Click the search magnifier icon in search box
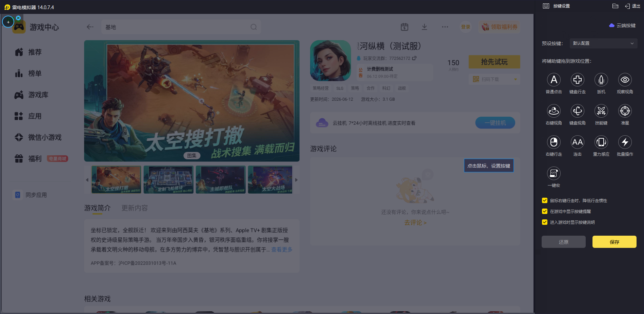This screenshot has width=644, height=314. (x=254, y=27)
